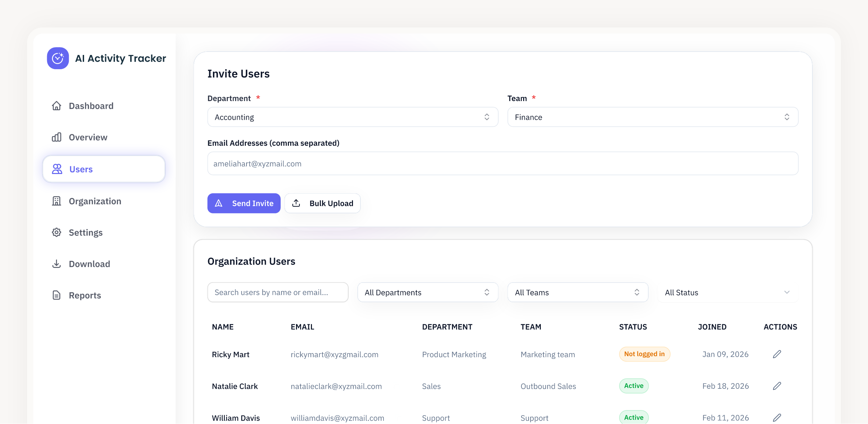The image size is (868, 424).
Task: Click into the Email Addresses input field
Action: tap(502, 163)
